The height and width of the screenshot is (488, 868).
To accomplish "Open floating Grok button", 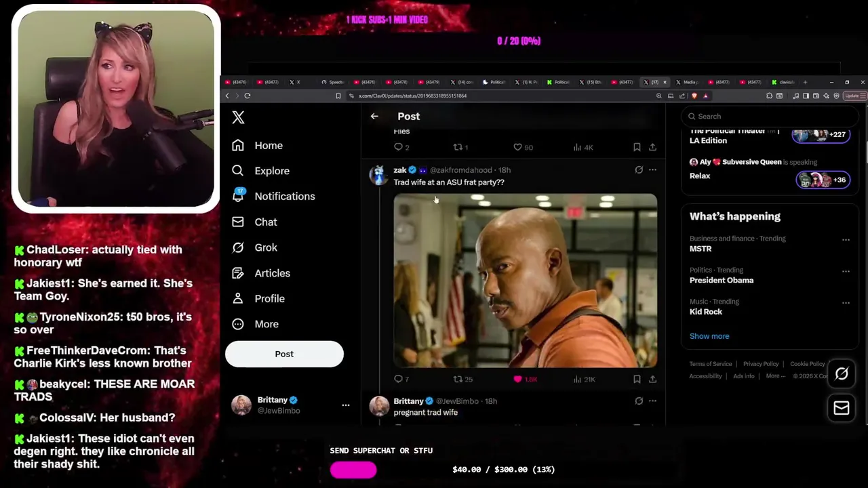I will [842, 374].
